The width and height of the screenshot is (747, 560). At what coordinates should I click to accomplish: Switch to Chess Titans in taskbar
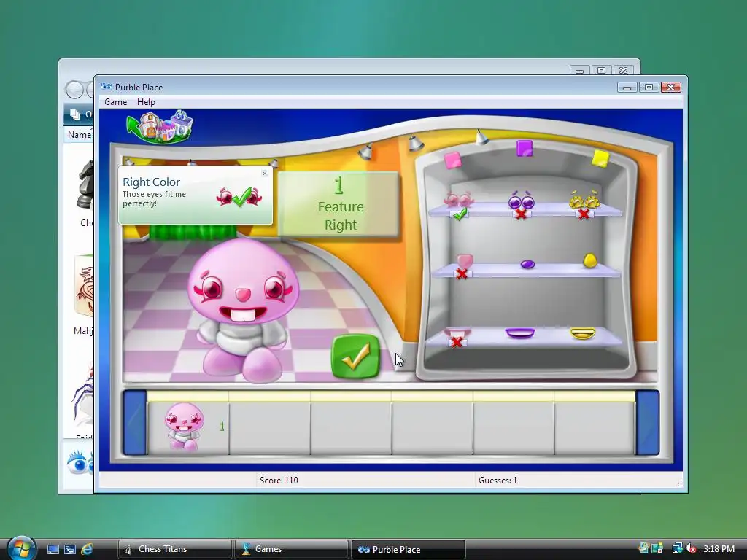click(x=174, y=549)
